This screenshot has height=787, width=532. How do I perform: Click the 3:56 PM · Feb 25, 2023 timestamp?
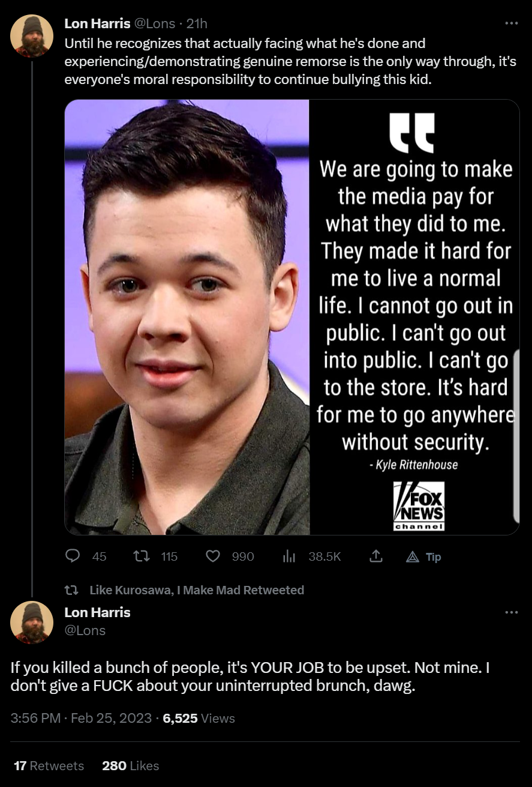[81, 718]
